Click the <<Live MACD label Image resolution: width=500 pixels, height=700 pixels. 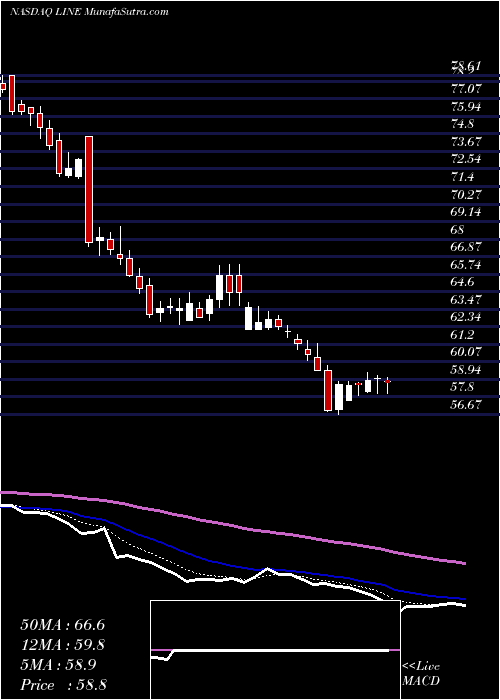tap(421, 674)
